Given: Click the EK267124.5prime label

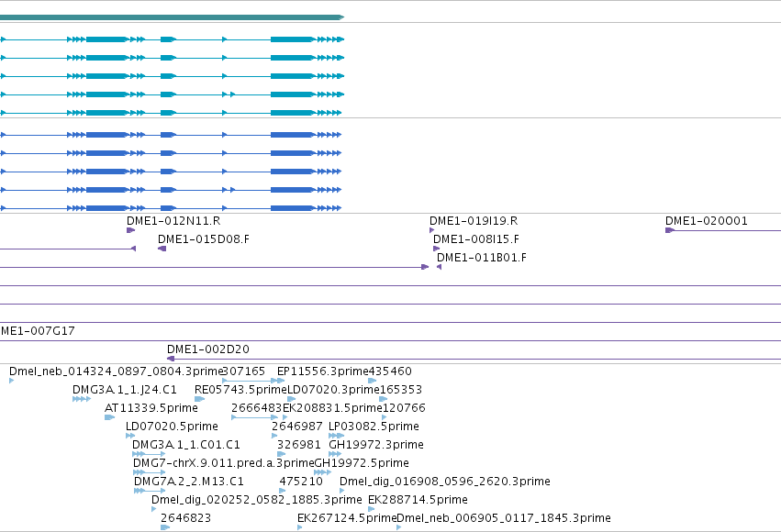Looking at the screenshot, I should [x=347, y=518].
